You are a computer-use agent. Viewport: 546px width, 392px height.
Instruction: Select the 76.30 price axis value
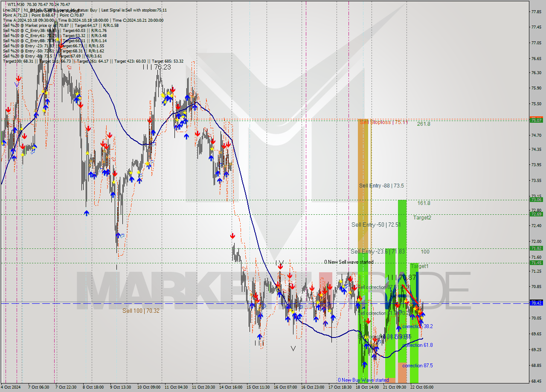click(537, 73)
